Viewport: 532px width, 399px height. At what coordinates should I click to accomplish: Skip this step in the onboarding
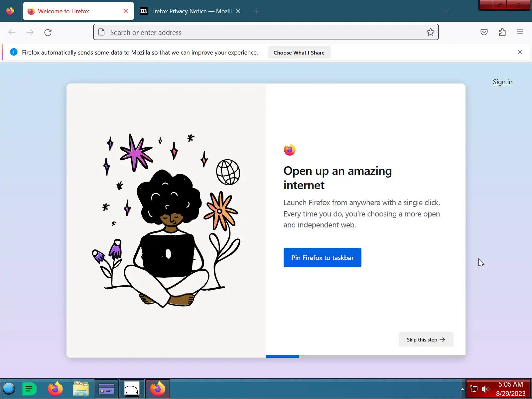pyautogui.click(x=426, y=339)
